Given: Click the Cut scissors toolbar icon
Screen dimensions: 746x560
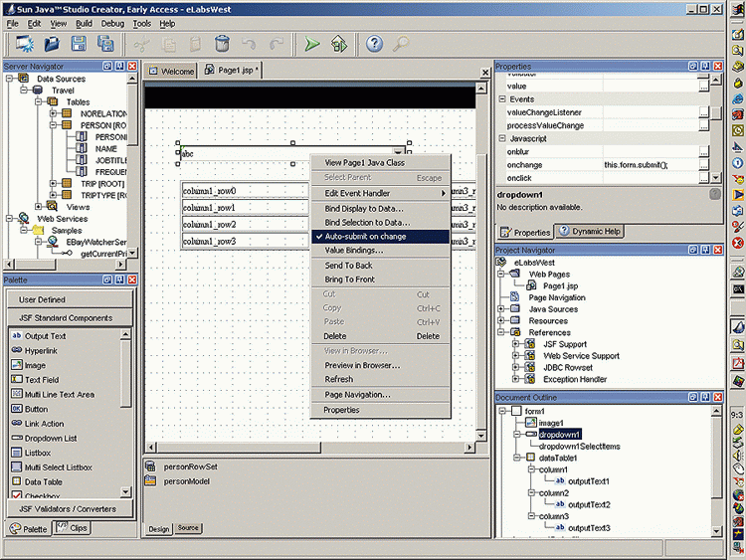Looking at the screenshot, I should click(141, 44).
